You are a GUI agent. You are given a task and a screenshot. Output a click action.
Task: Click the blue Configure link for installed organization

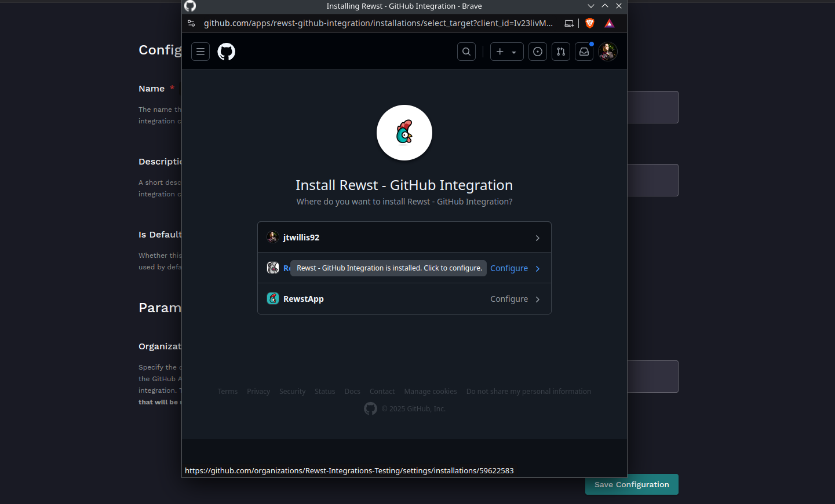pyautogui.click(x=509, y=268)
